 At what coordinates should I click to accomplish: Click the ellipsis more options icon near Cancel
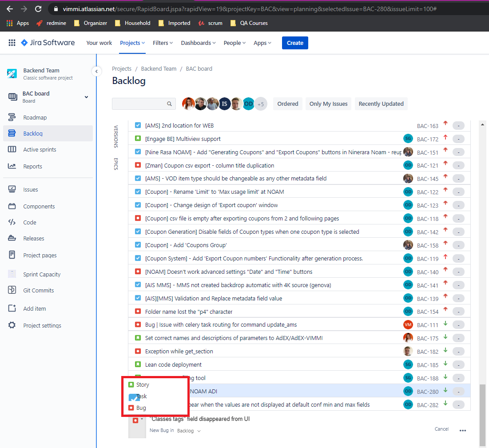463,430
